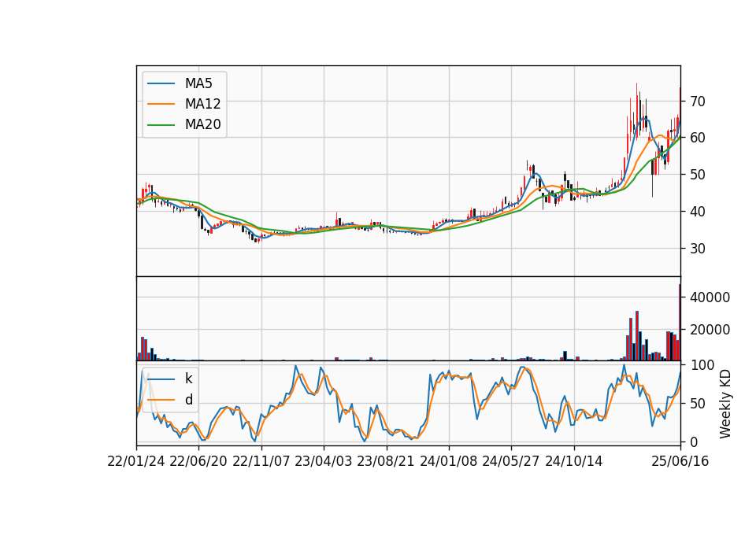The width and height of the screenshot is (756, 543).
Task: Click the d legend label
Action: point(189,400)
